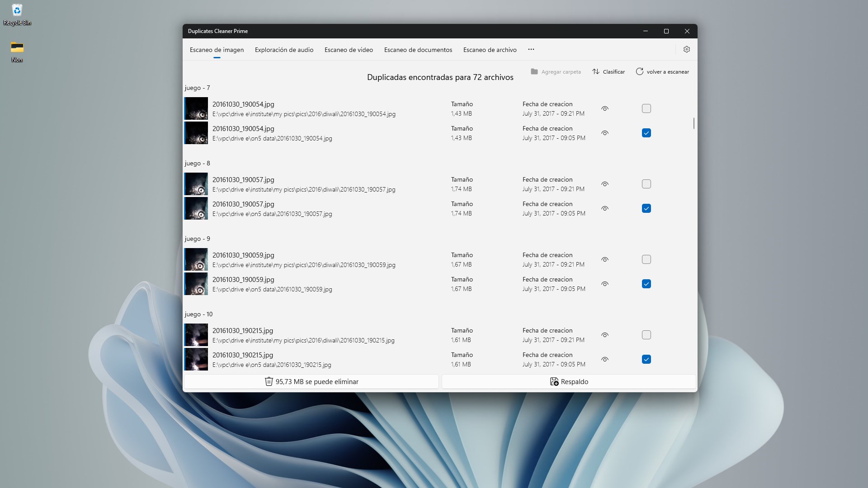Viewport: 868px width, 488px height.
Task: Preview on5 data 20161030_190059.jpg eye icon
Action: click(x=605, y=284)
